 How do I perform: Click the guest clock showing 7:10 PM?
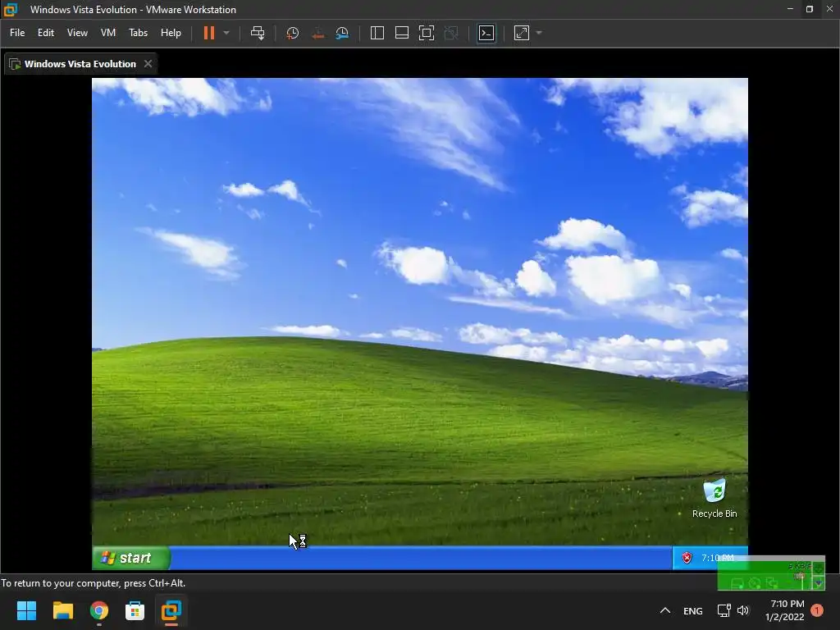pyautogui.click(x=717, y=558)
